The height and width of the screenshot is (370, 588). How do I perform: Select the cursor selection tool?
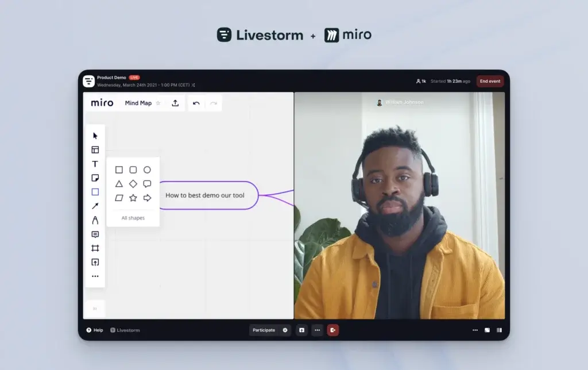[x=95, y=136]
